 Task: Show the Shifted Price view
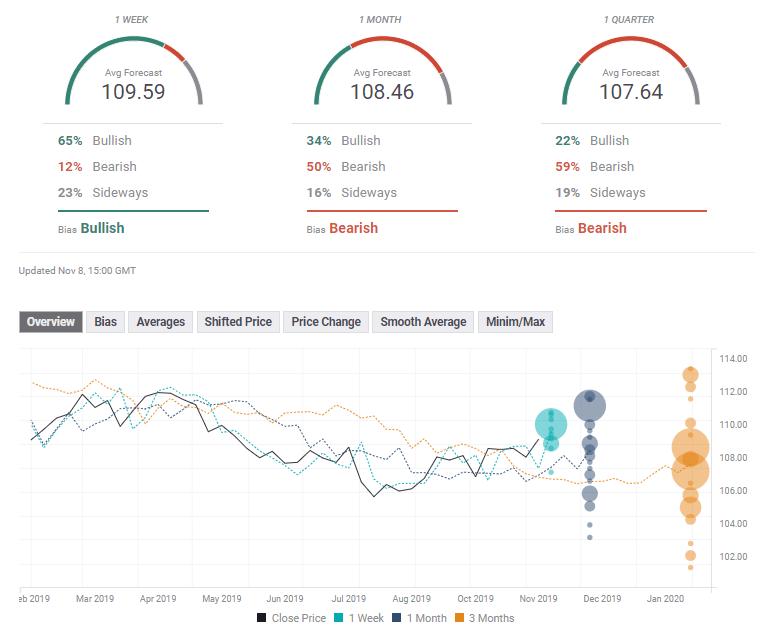pyautogui.click(x=238, y=322)
